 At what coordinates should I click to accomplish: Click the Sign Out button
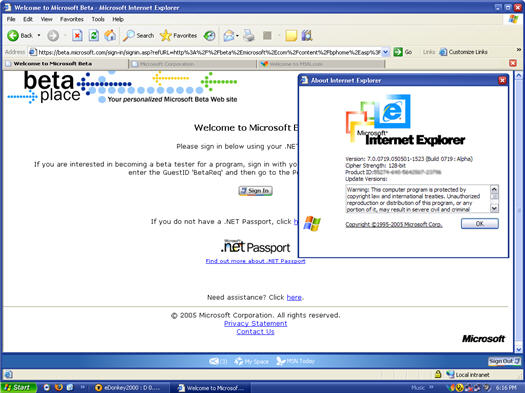[x=504, y=361]
